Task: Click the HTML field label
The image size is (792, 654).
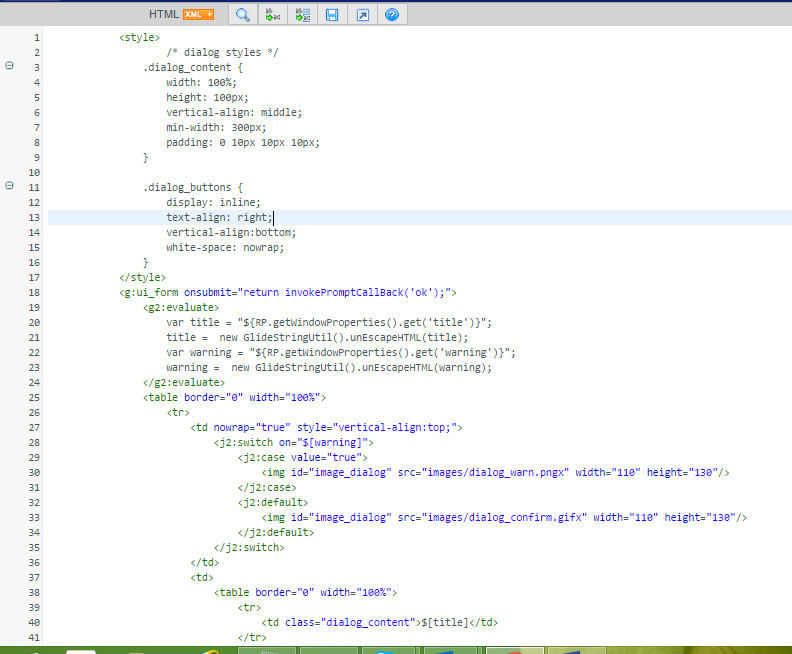Action: coord(164,14)
